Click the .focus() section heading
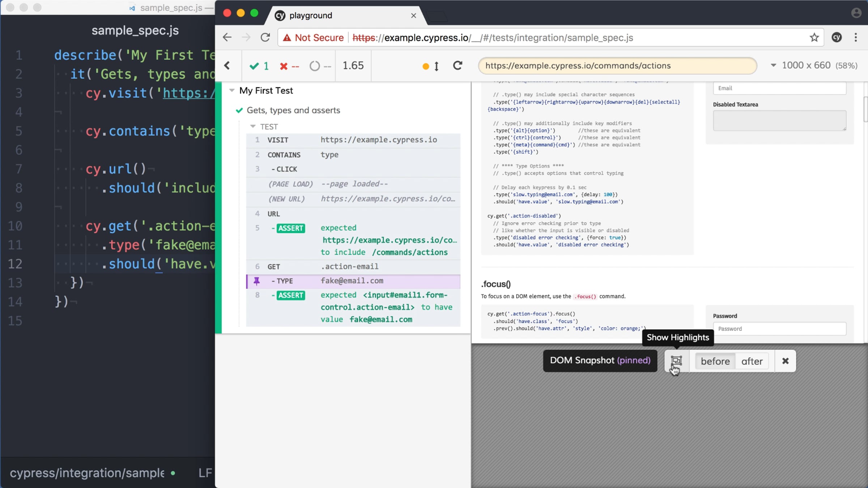This screenshot has width=868, height=488. coord(496,284)
